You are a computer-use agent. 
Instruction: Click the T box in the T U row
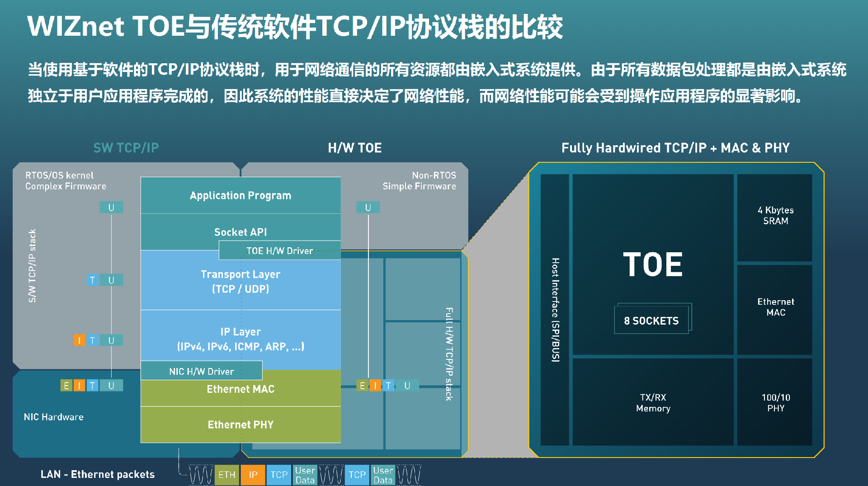pos(92,280)
